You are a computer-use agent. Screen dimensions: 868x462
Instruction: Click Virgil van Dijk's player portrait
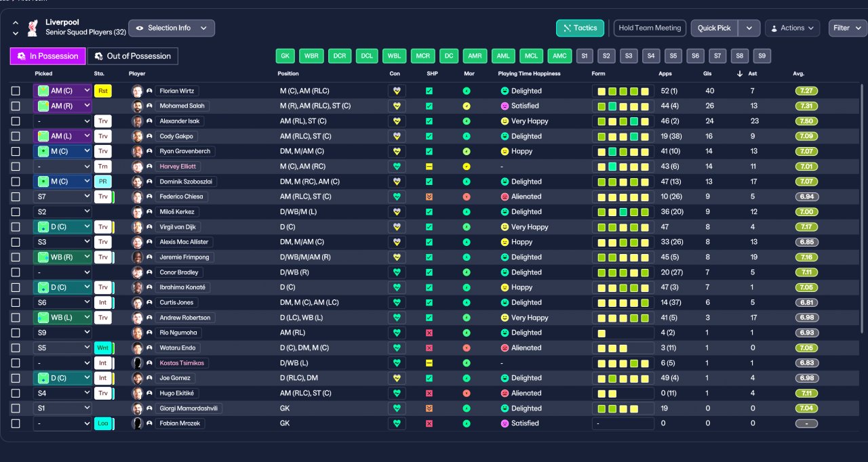pyautogui.click(x=138, y=227)
